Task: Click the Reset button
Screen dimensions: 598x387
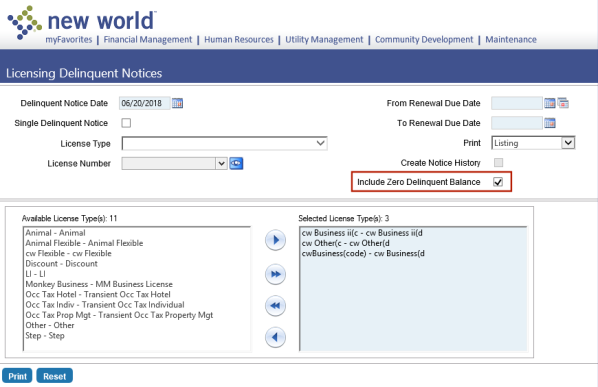Action: coord(55,376)
